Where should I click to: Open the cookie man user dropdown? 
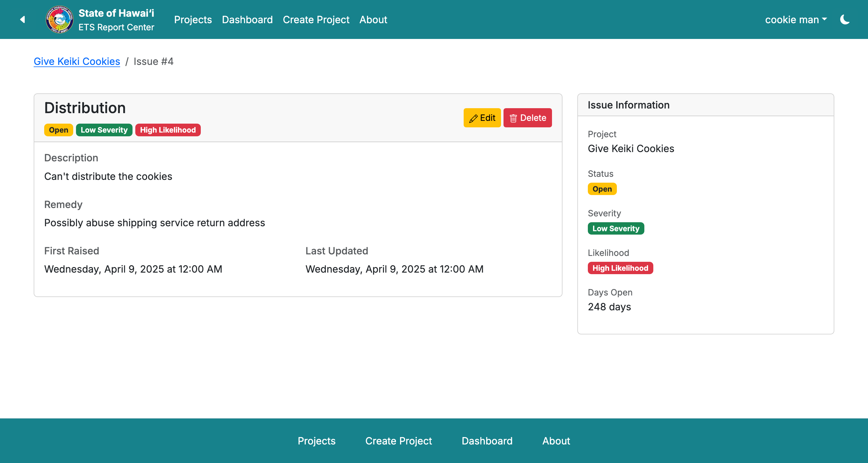pos(795,19)
